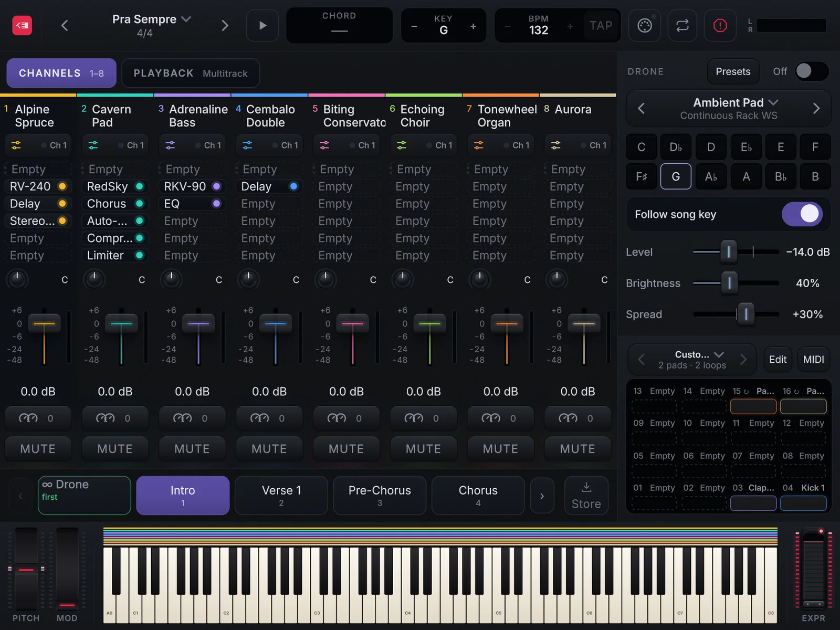Click the red back/exit icon
This screenshot has width=840, height=630.
[x=22, y=25]
